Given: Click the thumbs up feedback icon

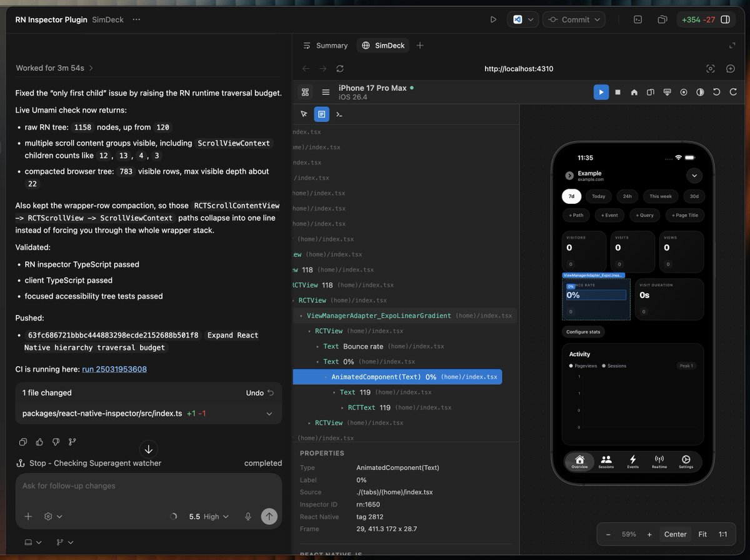Looking at the screenshot, I should point(39,442).
